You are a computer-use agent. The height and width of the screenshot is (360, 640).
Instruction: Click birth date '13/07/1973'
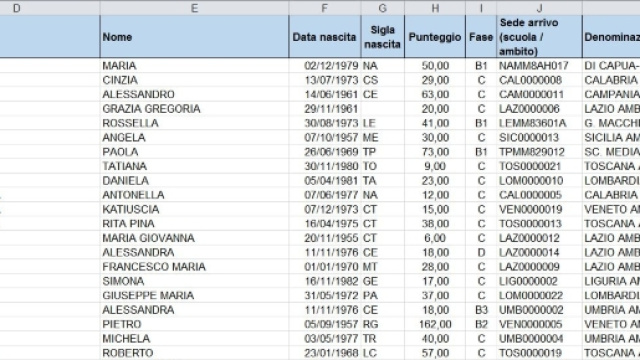pyautogui.click(x=325, y=80)
